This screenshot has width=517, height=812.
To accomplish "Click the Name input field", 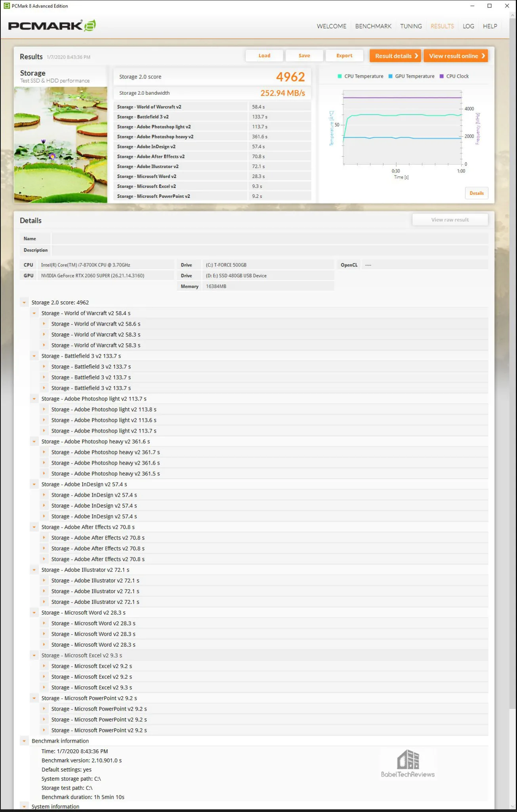I will (269, 239).
